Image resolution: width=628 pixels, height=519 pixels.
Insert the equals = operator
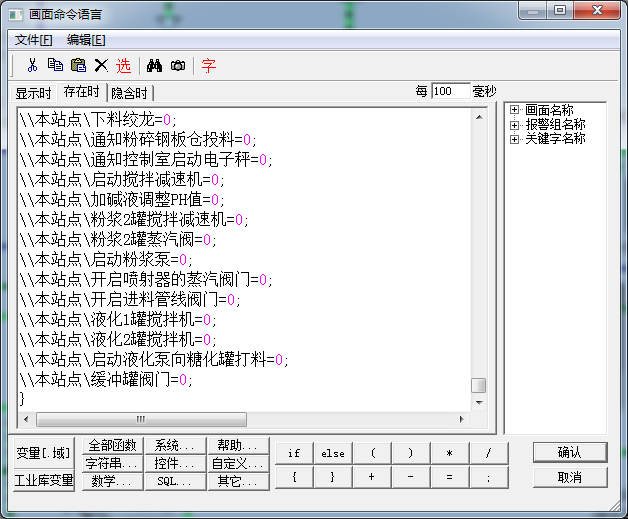[450, 477]
